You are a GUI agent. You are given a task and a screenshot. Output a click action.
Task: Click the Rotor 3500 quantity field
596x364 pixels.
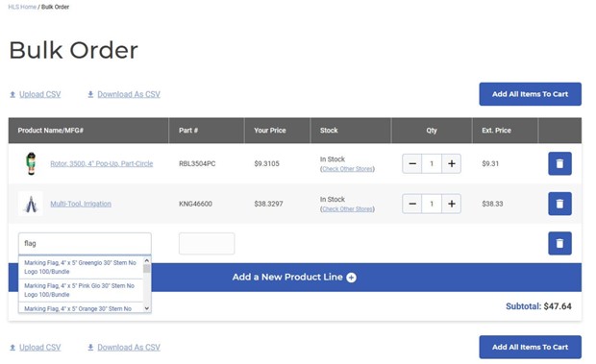[x=432, y=163]
